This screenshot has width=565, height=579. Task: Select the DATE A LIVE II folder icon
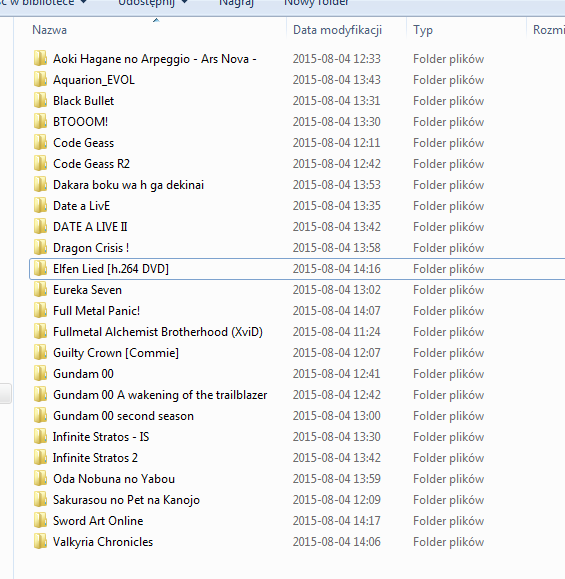click(x=40, y=227)
